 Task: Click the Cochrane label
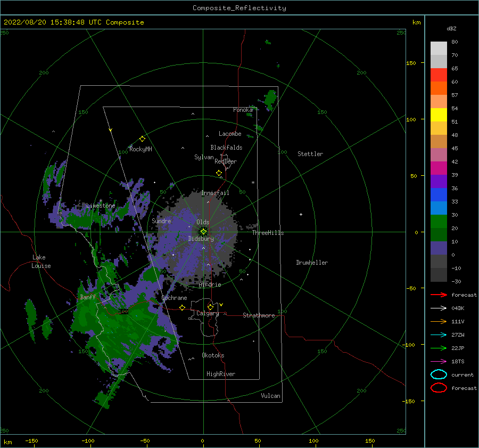pos(174,298)
